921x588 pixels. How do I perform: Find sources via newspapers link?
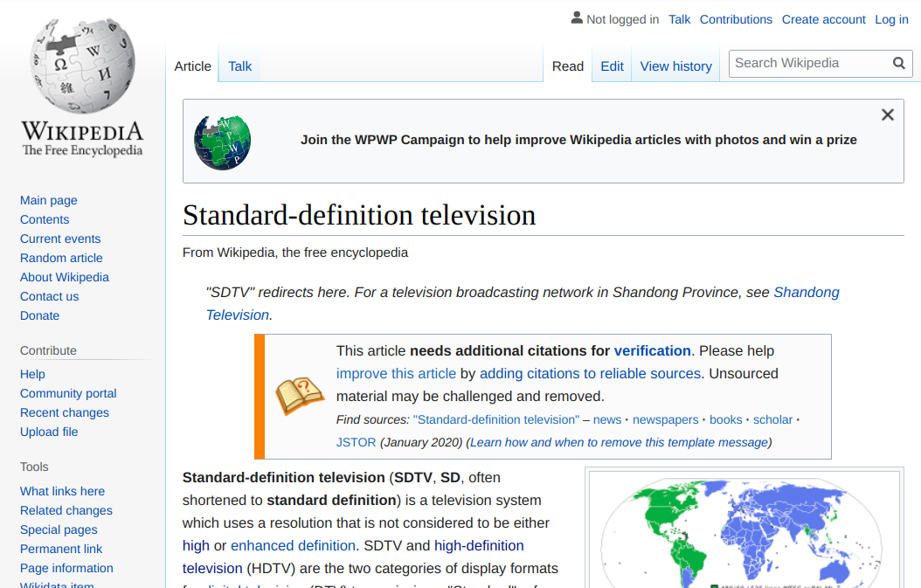(666, 420)
